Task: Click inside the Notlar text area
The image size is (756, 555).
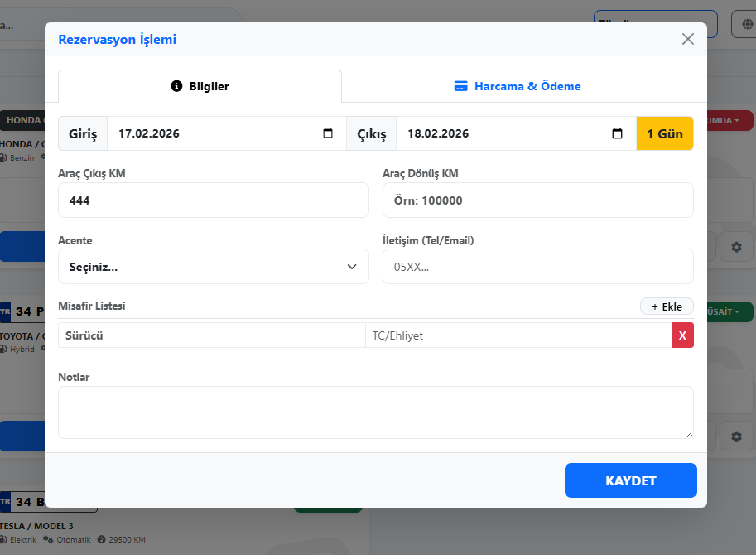Action: [375, 413]
